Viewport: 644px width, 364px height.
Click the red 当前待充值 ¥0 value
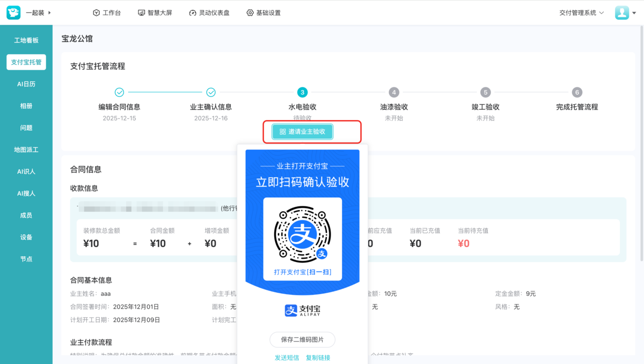tap(464, 243)
